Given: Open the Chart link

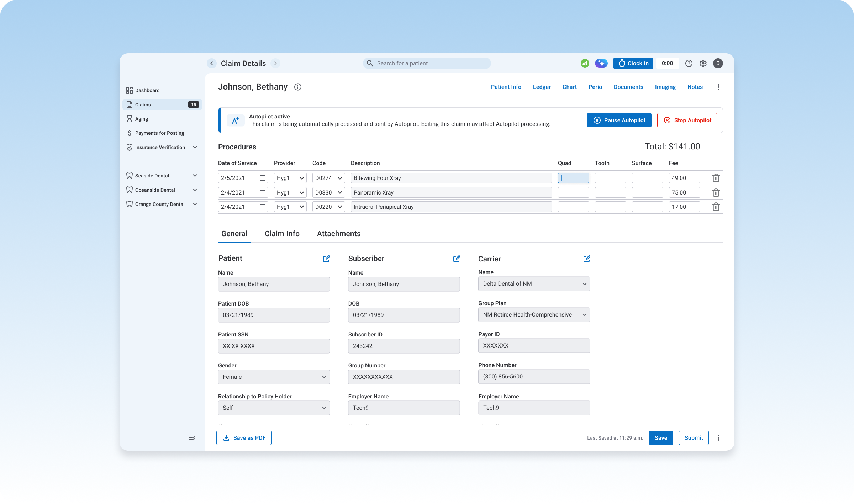Looking at the screenshot, I should pos(570,87).
